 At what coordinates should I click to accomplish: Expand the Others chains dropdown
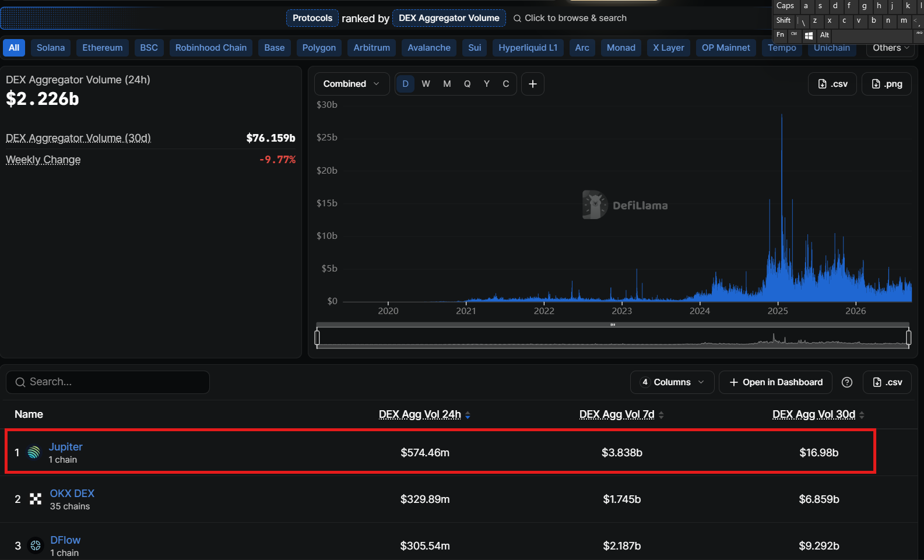coord(890,48)
